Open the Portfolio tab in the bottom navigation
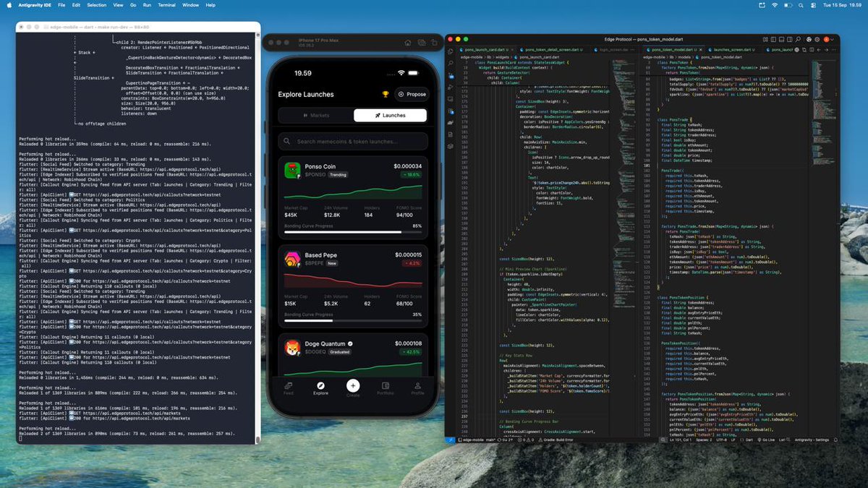 (x=386, y=388)
